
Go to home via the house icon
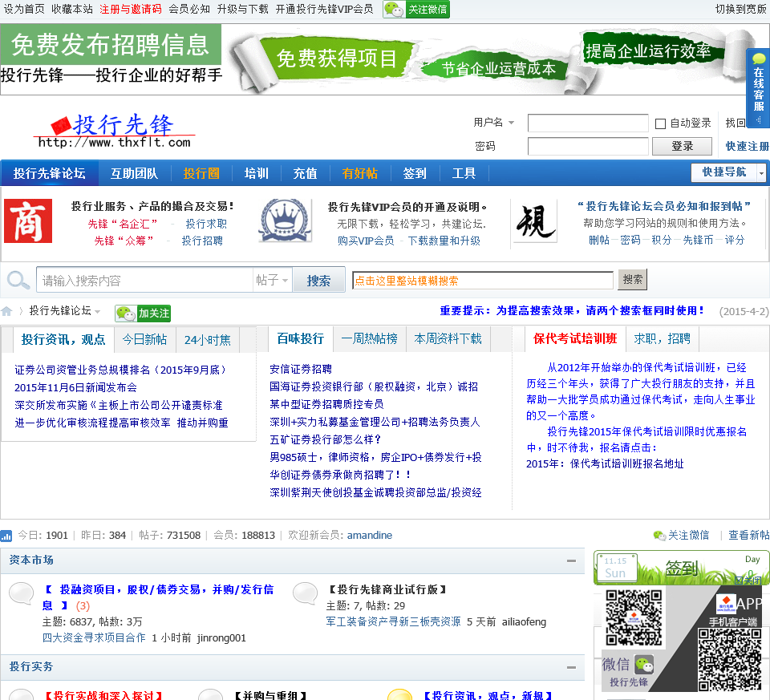pos(6,311)
